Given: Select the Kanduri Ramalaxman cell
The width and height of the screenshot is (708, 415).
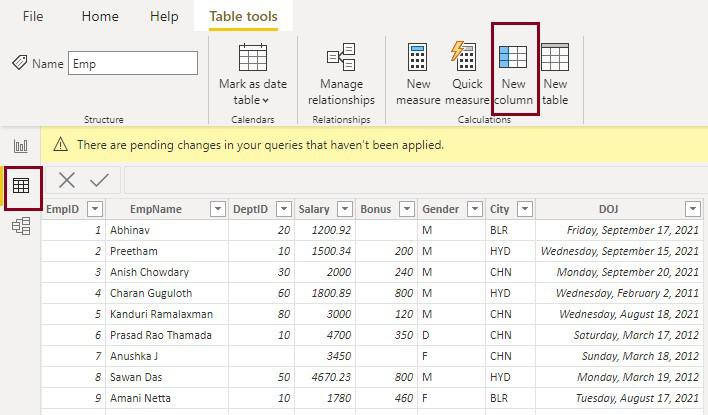Looking at the screenshot, I should click(167, 314).
